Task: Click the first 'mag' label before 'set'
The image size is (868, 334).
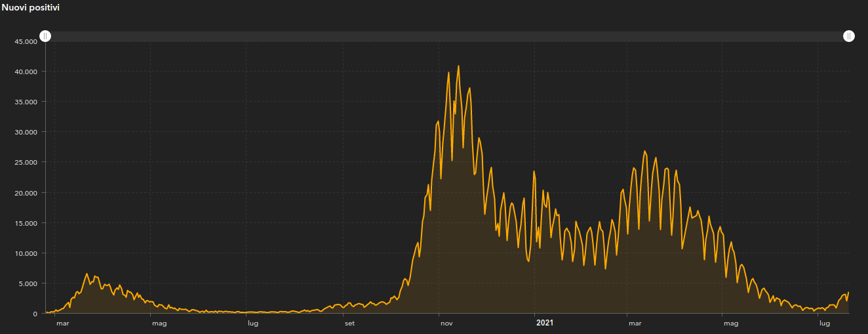Action: point(159,323)
